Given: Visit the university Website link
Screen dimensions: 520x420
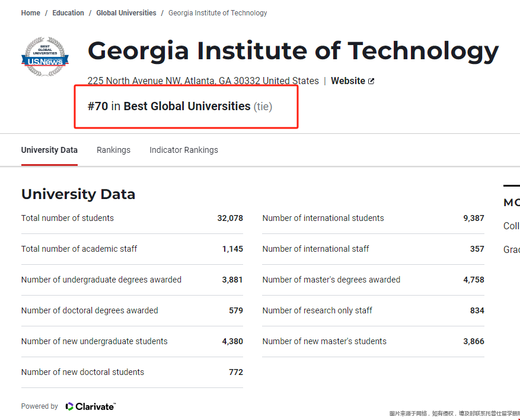Looking at the screenshot, I should pos(347,81).
